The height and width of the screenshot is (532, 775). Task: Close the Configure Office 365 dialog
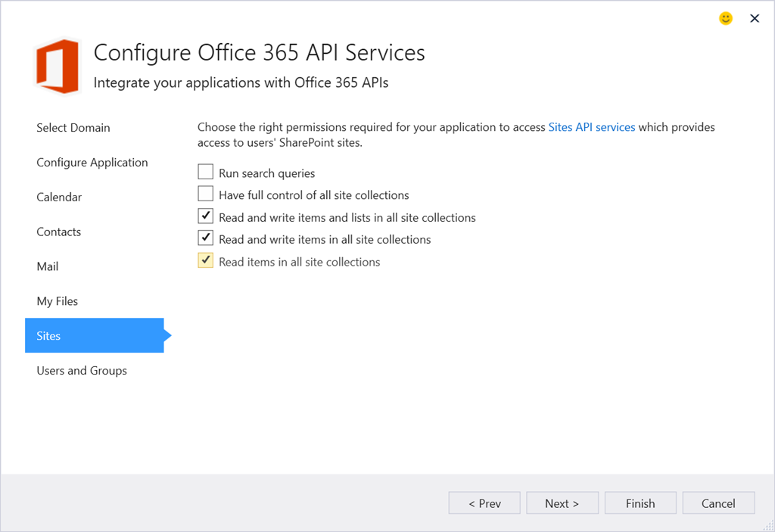[x=755, y=19]
